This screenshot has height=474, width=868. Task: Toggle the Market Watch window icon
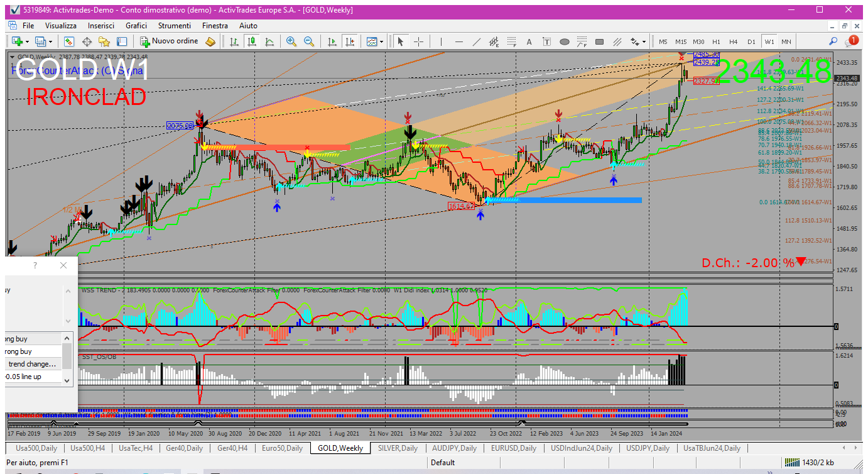click(69, 41)
